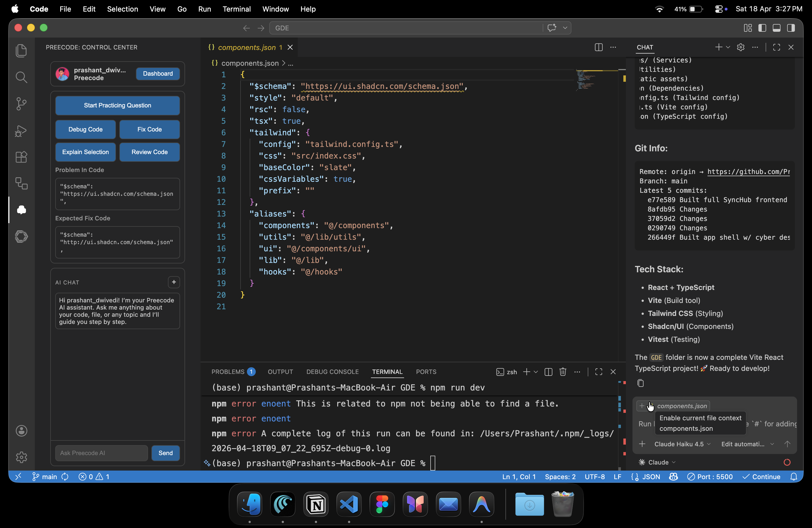Click the Ask Preecode AI input field
This screenshot has height=528, width=812.
pyautogui.click(x=101, y=453)
